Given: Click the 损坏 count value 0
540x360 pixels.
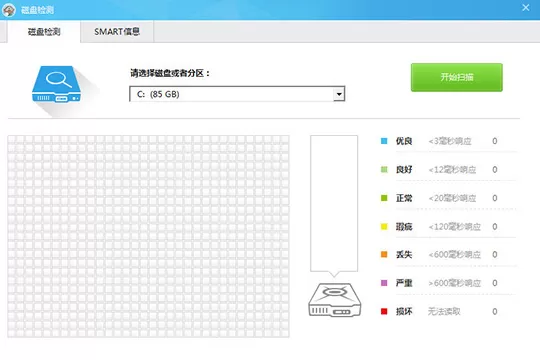Looking at the screenshot, I should 495,311.
